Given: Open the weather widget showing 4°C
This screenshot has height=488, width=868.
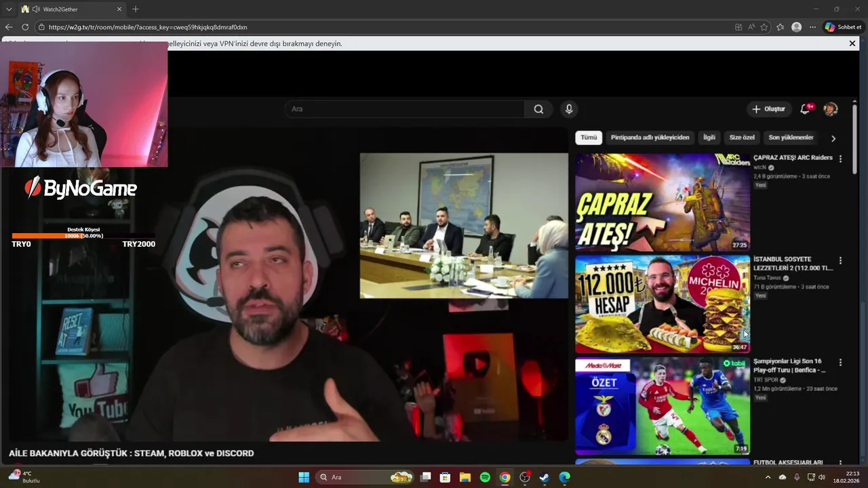Looking at the screenshot, I should click(24, 477).
